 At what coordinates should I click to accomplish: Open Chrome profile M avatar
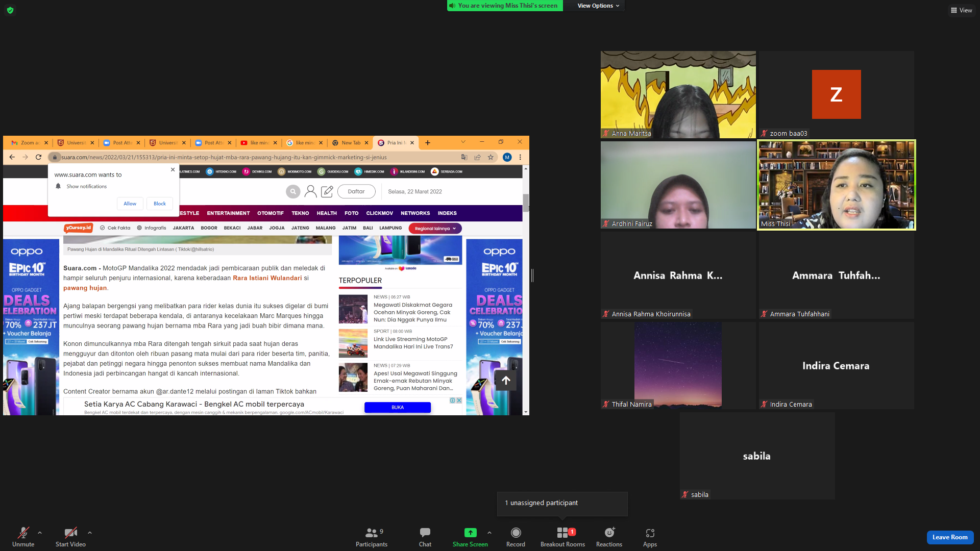pos(507,157)
